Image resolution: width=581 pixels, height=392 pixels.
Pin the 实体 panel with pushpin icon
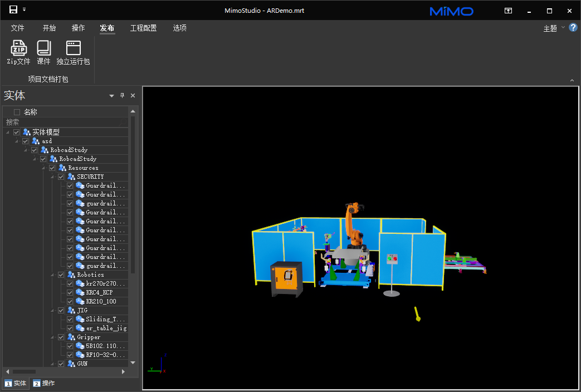(123, 96)
